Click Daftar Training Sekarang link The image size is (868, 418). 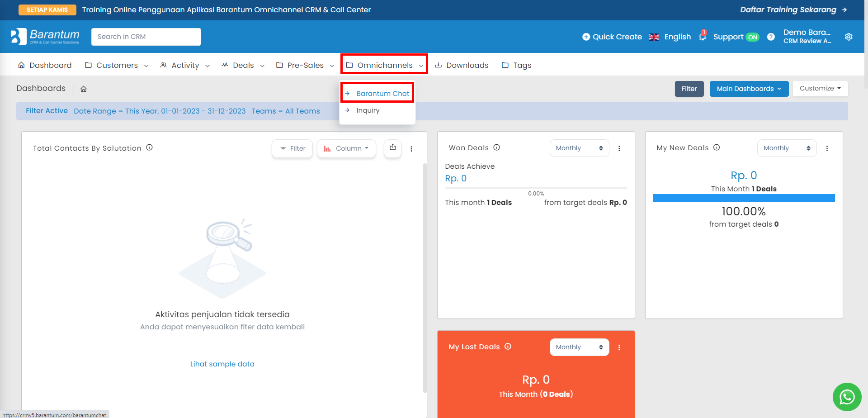[788, 9]
